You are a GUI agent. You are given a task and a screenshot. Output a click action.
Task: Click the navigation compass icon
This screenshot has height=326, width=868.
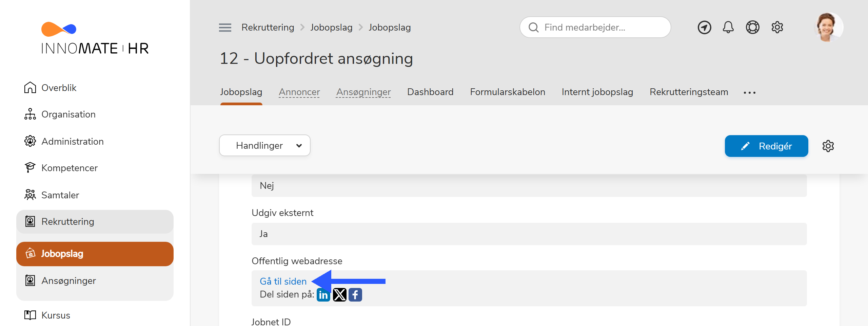(704, 27)
